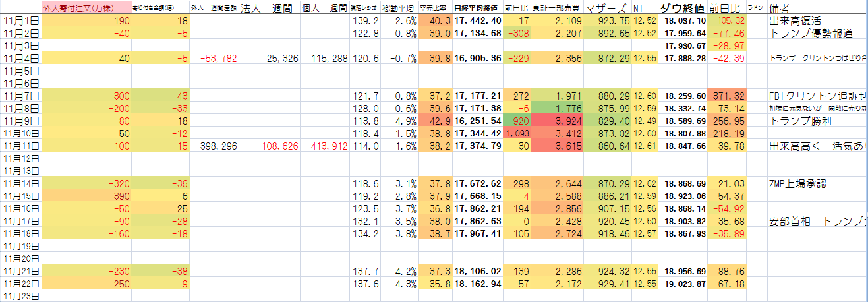Select the 日経平均終値 header cell
Viewport: 868px width, 302px height.
point(477,9)
